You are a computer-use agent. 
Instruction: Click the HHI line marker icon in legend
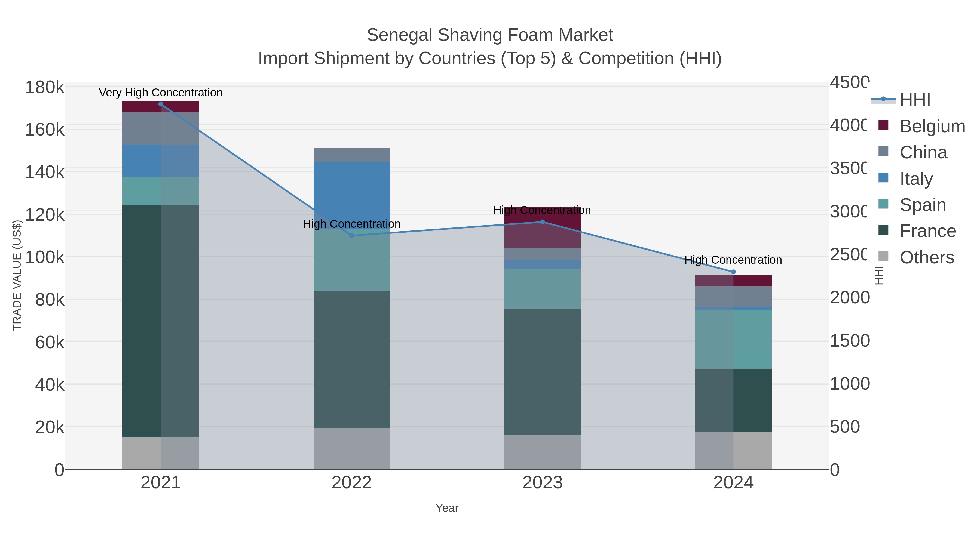883,99
